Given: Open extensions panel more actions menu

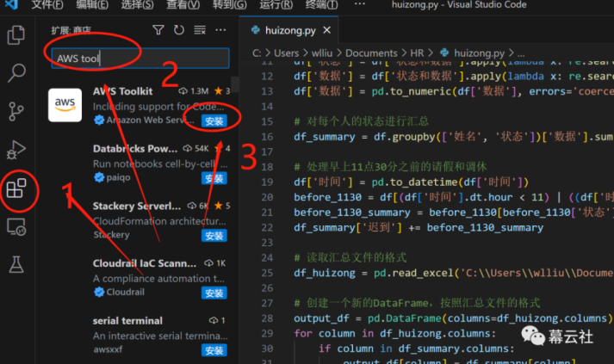Looking at the screenshot, I should coord(220,30).
